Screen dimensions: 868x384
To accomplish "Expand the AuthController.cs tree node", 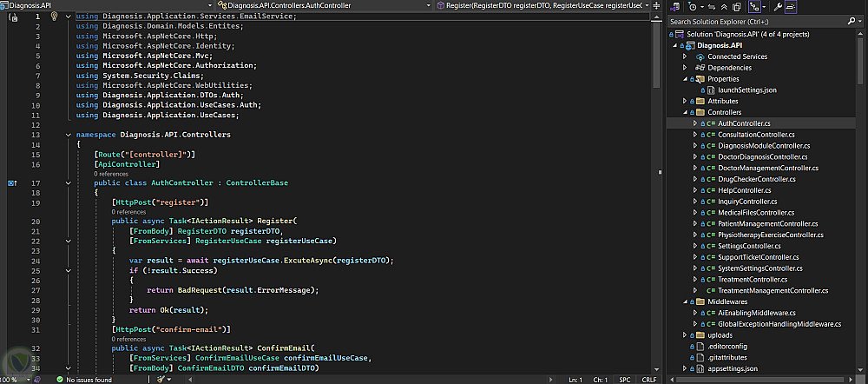I will (x=695, y=123).
